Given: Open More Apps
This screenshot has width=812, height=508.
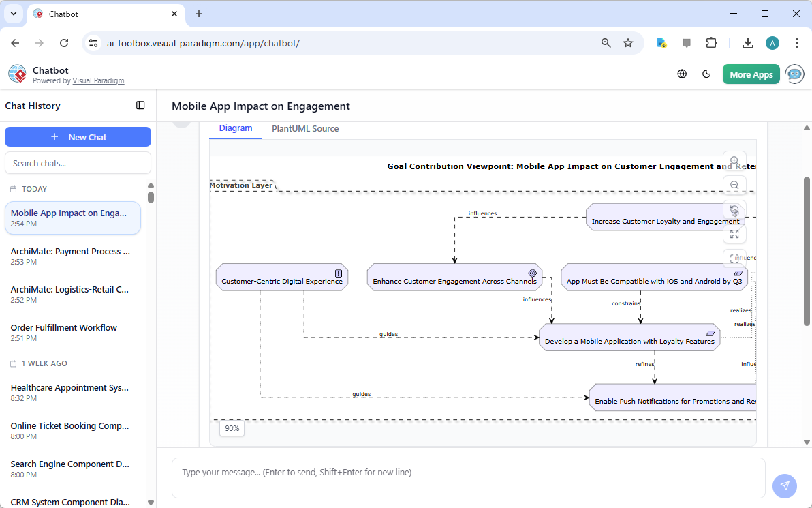Looking at the screenshot, I should [751, 74].
